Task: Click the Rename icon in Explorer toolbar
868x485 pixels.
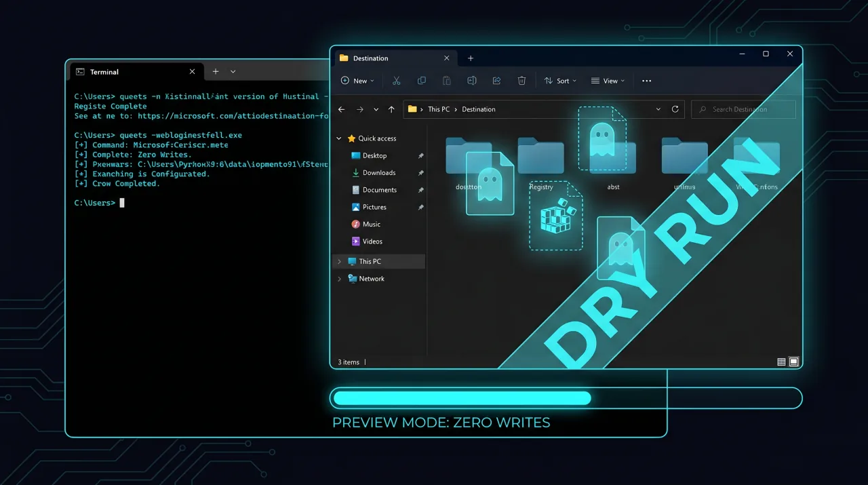Action: (472, 81)
